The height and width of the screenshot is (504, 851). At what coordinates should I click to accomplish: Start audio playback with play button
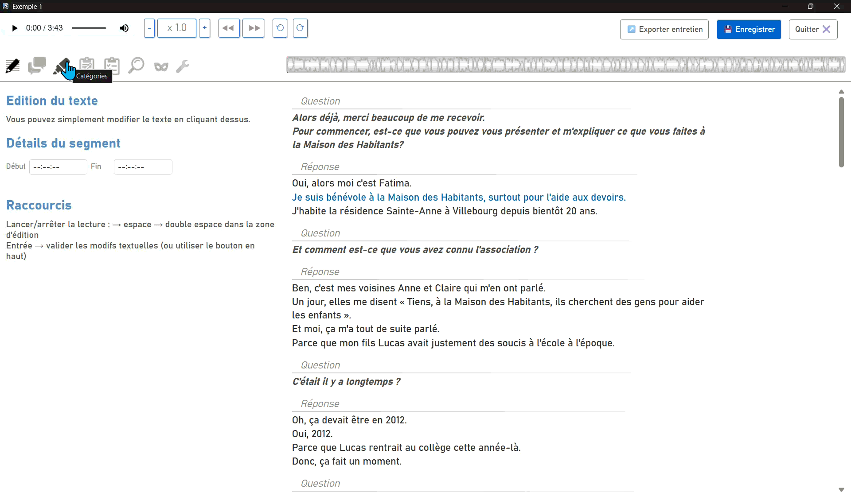coord(15,28)
